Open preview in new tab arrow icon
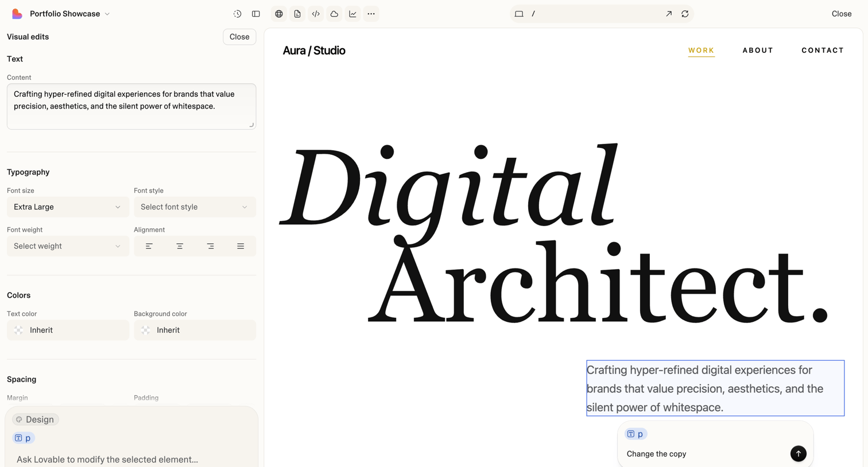Image resolution: width=868 pixels, height=467 pixels. pyautogui.click(x=669, y=14)
